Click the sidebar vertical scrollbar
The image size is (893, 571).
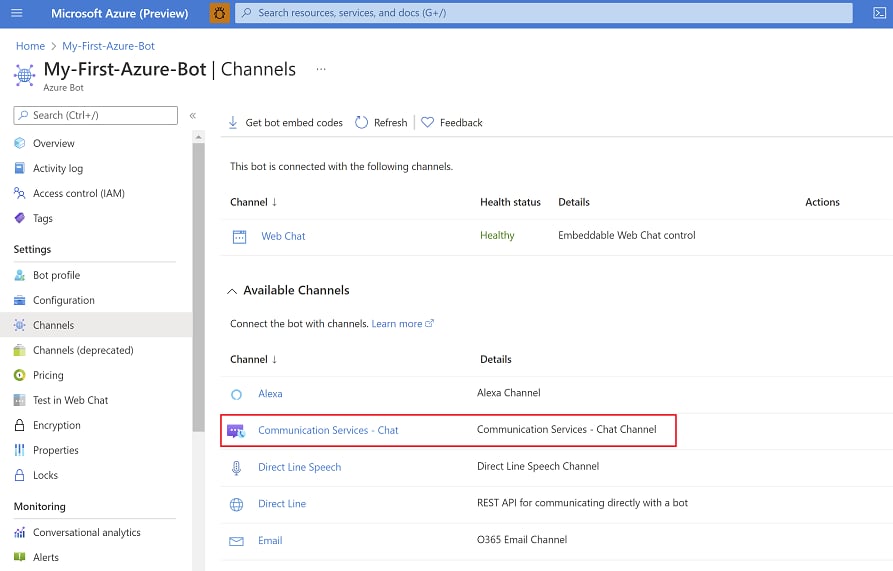(198, 287)
